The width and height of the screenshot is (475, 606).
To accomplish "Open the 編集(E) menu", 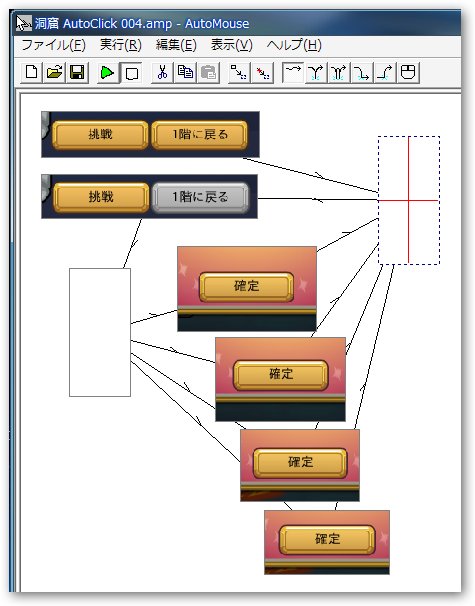I will [x=176, y=45].
